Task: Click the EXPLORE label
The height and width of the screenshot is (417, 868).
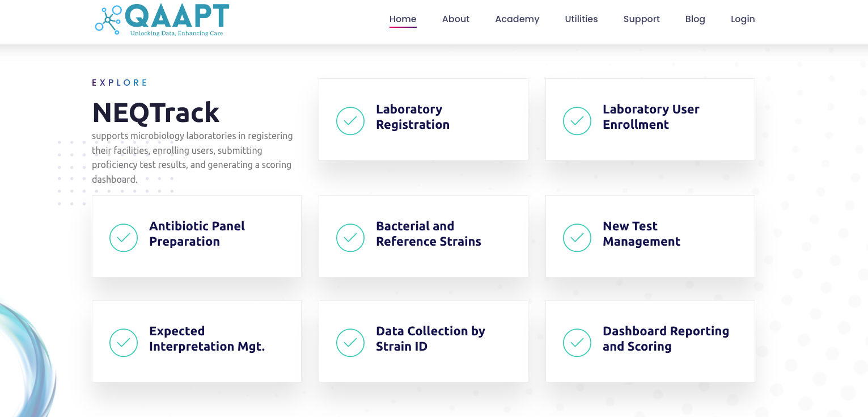Action: point(120,83)
